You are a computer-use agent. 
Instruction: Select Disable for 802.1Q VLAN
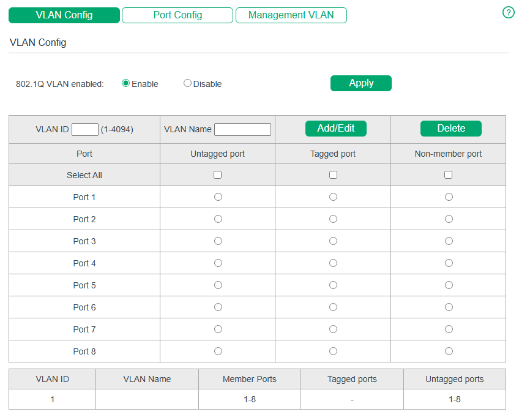pyautogui.click(x=187, y=83)
